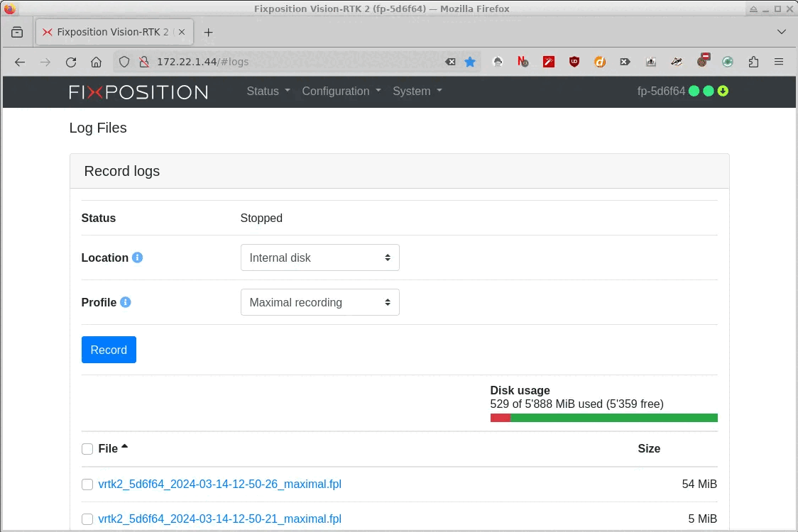Open the Location dropdown showing Internal disk
This screenshot has height=532, width=798.
coord(319,257)
